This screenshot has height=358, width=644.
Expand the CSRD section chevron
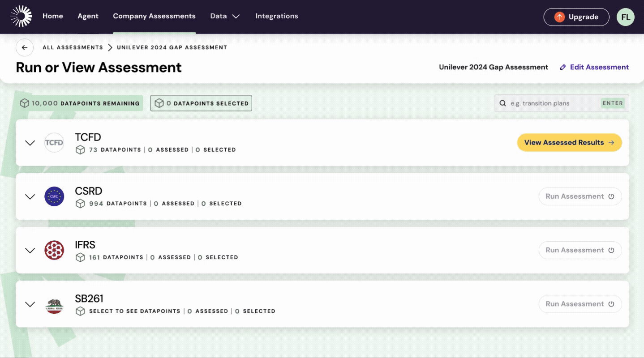tap(30, 196)
